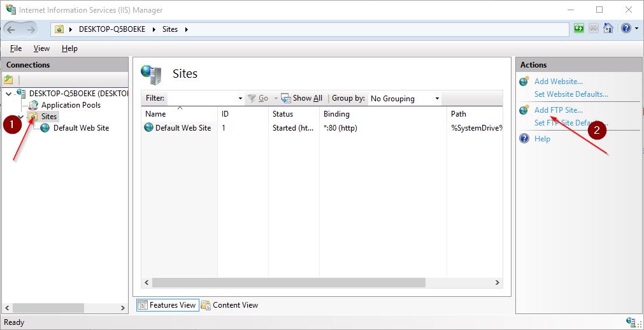
Task: Click inside the Filter text field
Action: [x=202, y=99]
